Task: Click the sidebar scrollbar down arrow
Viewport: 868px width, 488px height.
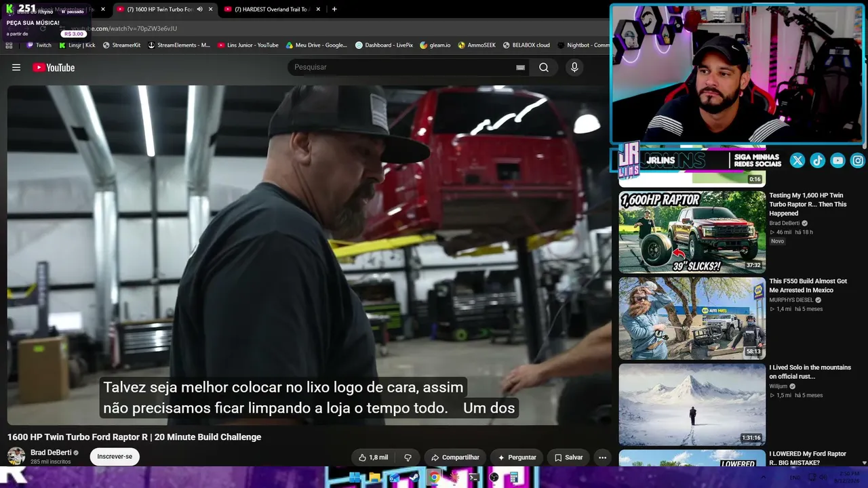Action: tap(864, 463)
